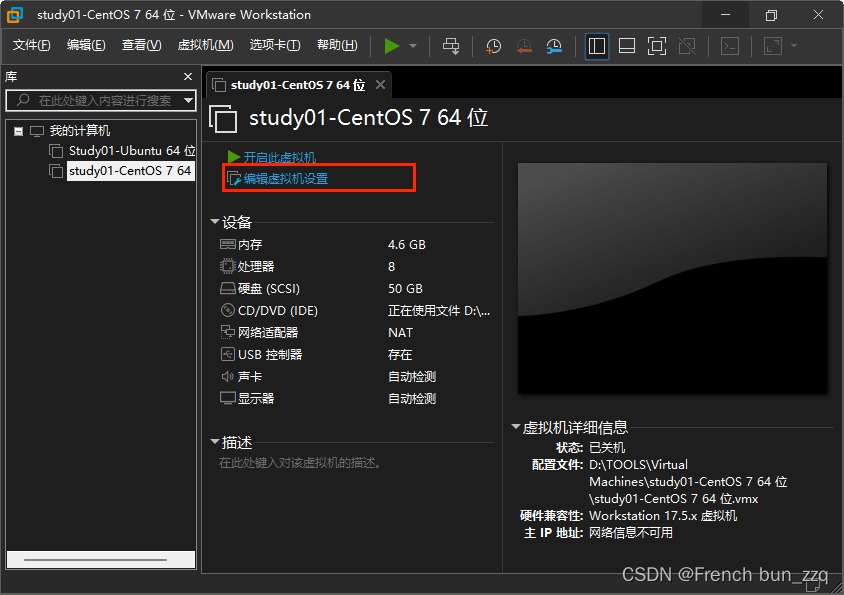Click the stretch guest display icon
Screen dimensions: 844x595
point(773,46)
